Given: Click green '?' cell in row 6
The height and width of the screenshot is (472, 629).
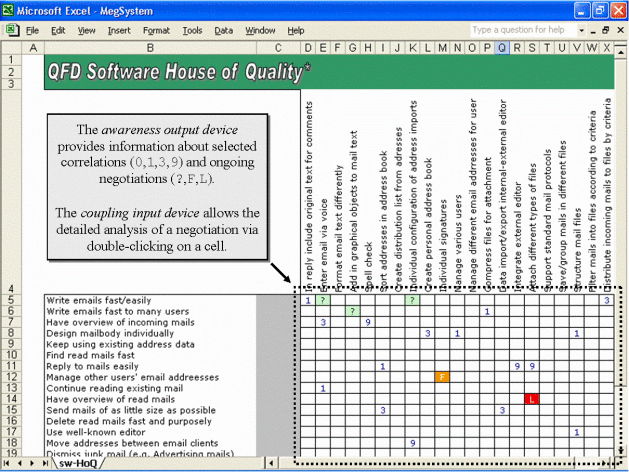Looking at the screenshot, I should pos(353,311).
